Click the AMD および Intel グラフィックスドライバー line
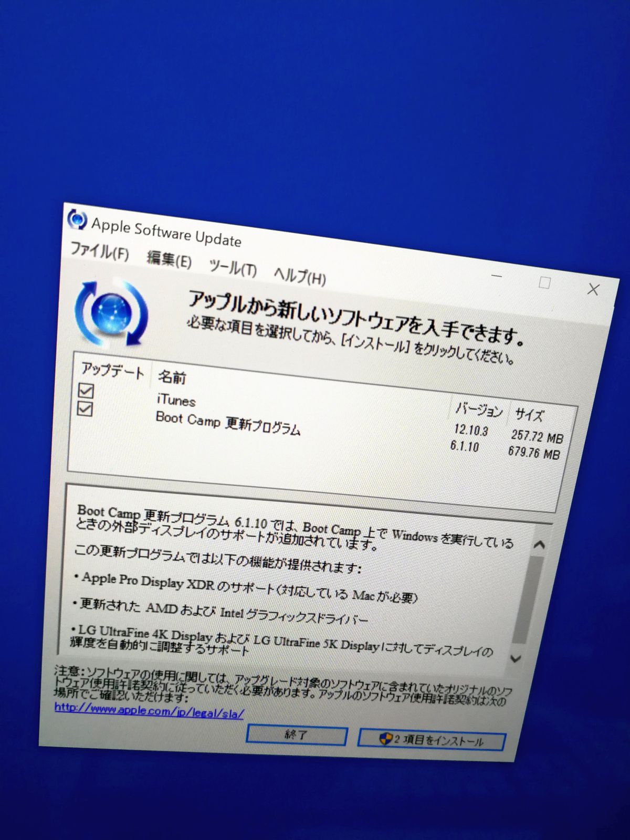Viewport: 630px width, 840px height. point(220,611)
